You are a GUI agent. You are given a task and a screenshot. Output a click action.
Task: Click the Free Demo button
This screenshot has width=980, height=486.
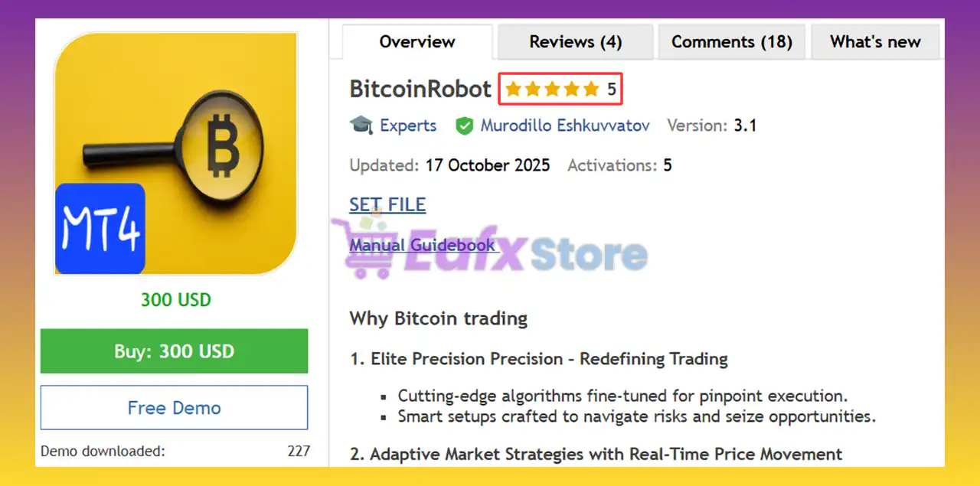point(174,408)
